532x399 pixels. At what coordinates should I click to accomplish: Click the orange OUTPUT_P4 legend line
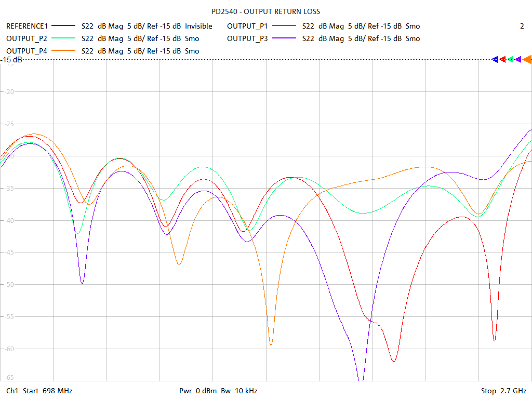coord(63,51)
